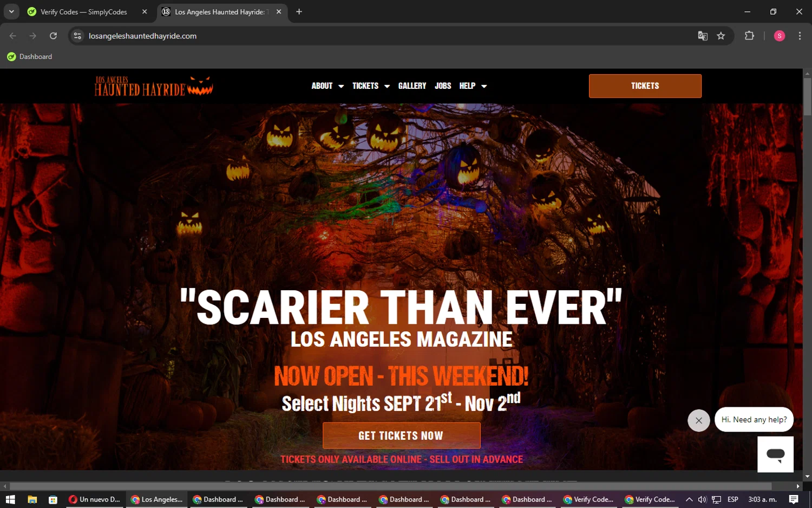812x508 pixels.
Task: Click the scroll-up arrow of the vertical scrollbar
Action: click(x=807, y=73)
